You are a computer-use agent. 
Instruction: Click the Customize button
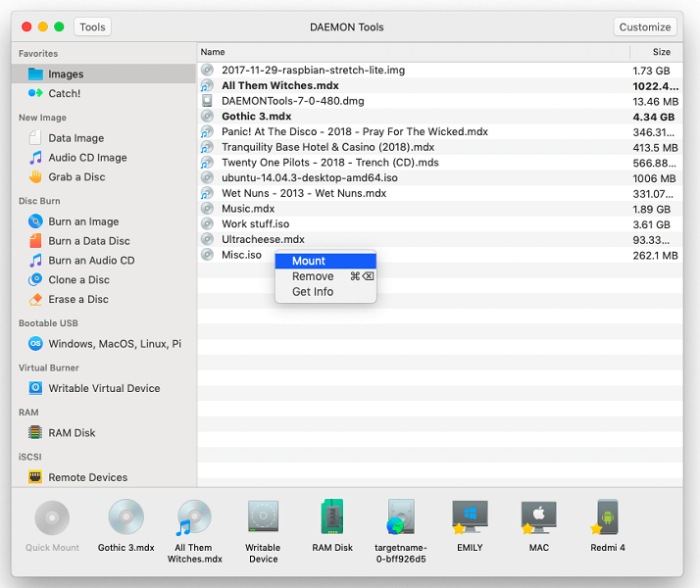(645, 27)
